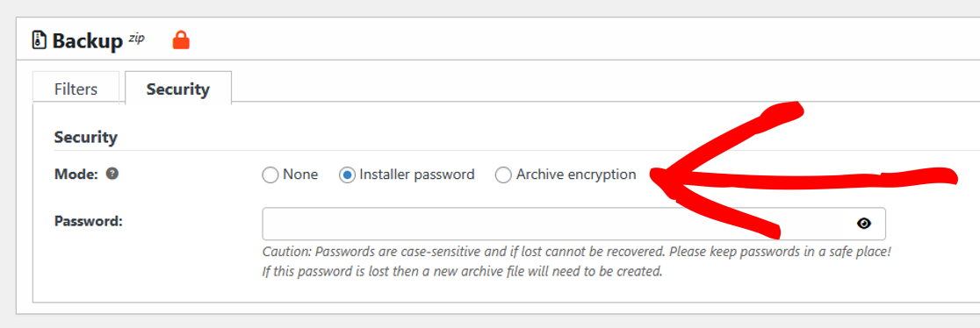Click the "Archive encryption" label text
The height and width of the screenshot is (328, 980).
tap(576, 175)
